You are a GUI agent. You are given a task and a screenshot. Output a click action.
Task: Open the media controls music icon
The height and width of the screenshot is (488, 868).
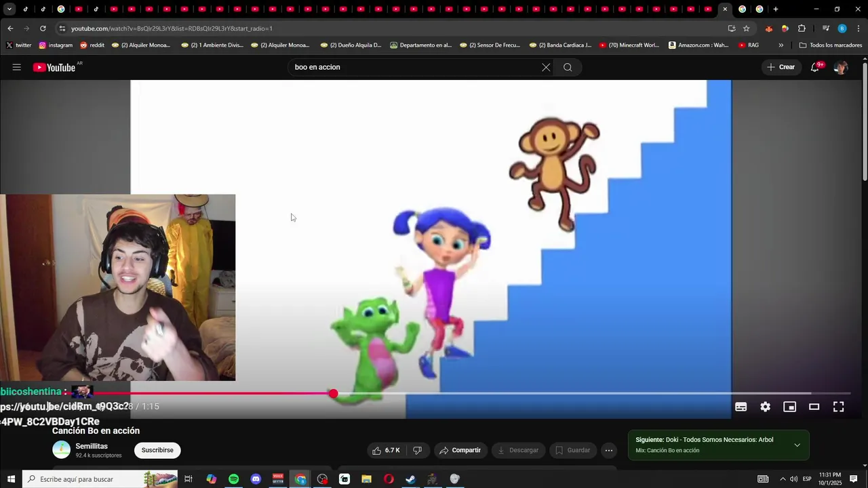tap(825, 28)
